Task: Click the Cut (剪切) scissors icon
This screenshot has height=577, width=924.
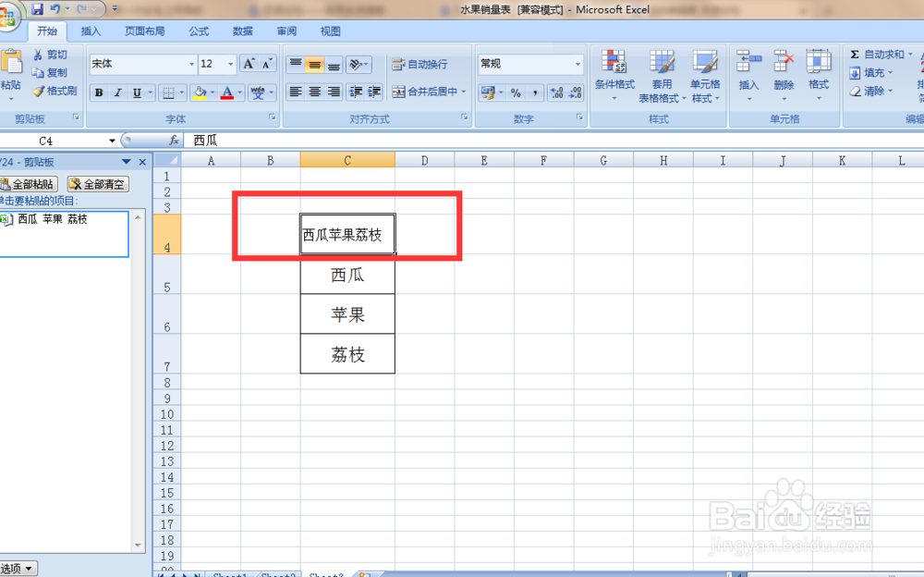Action: 38,55
